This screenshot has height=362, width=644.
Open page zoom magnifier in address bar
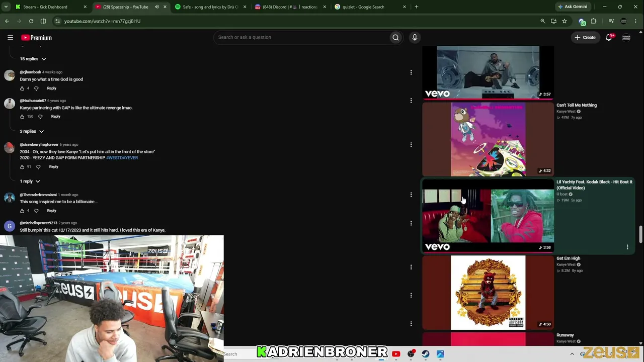[542, 21]
